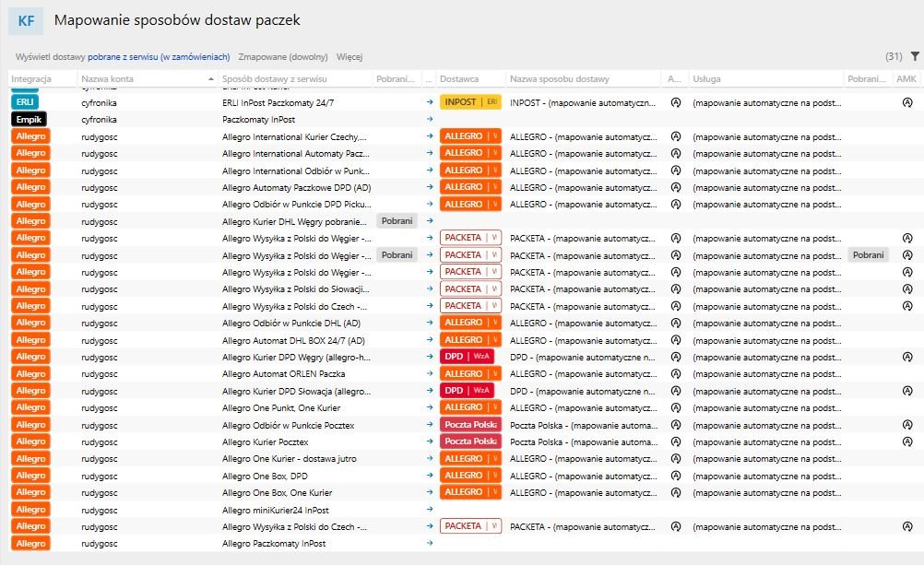Click the Usługa column header
This screenshot has height=565, width=924.
(706, 78)
